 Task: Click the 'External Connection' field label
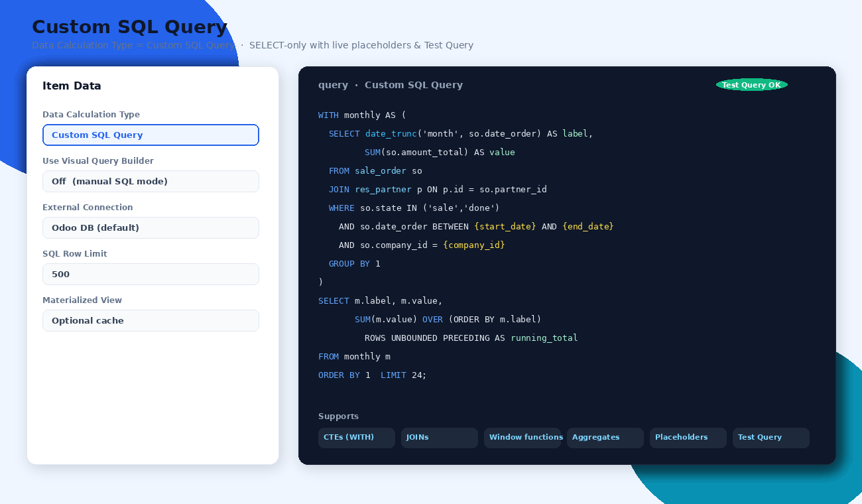tap(88, 208)
